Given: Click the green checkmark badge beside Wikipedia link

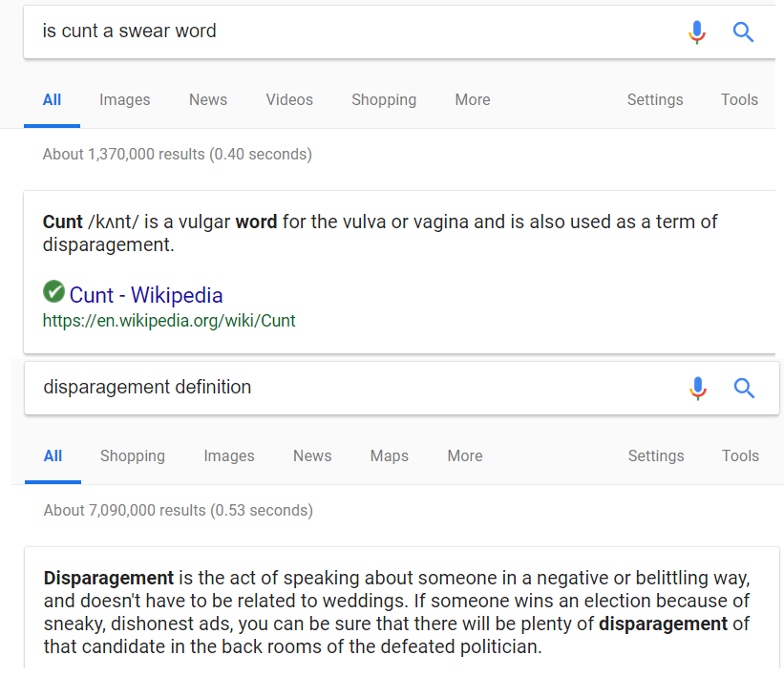Looking at the screenshot, I should [x=53, y=291].
